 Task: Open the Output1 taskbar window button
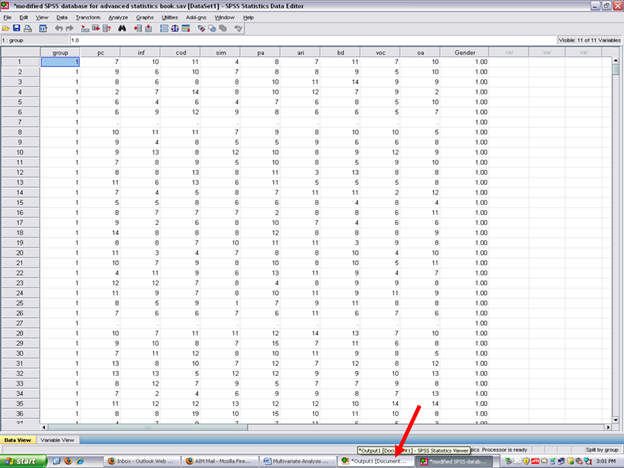[x=375, y=461]
